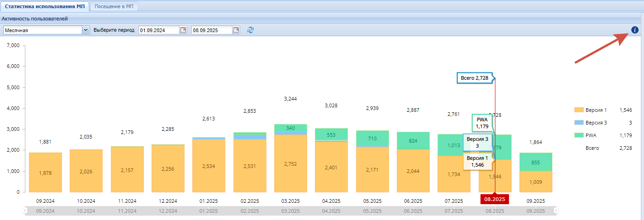The width and height of the screenshot is (644, 220).
Task: Grab right handle of chart range scrollbar
Action: (556, 211)
